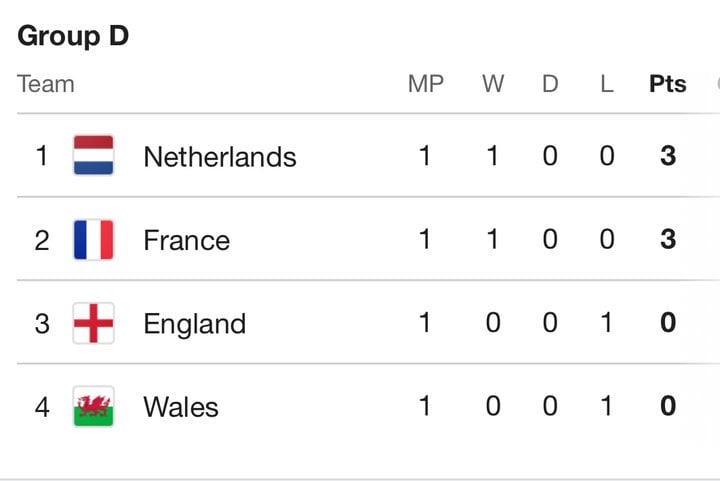Click the Wales dragon flag icon
Viewport: 720px width, 481px height.
pyautogui.click(x=93, y=407)
